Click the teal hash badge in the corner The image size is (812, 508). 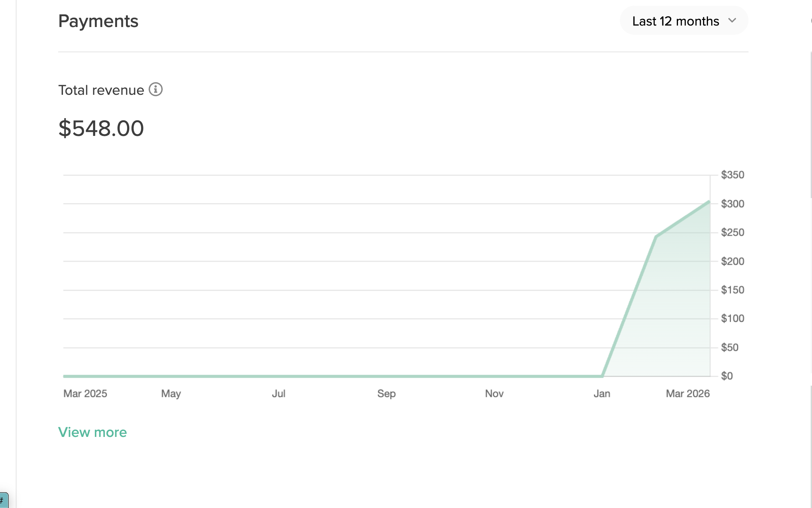[x=3, y=500]
